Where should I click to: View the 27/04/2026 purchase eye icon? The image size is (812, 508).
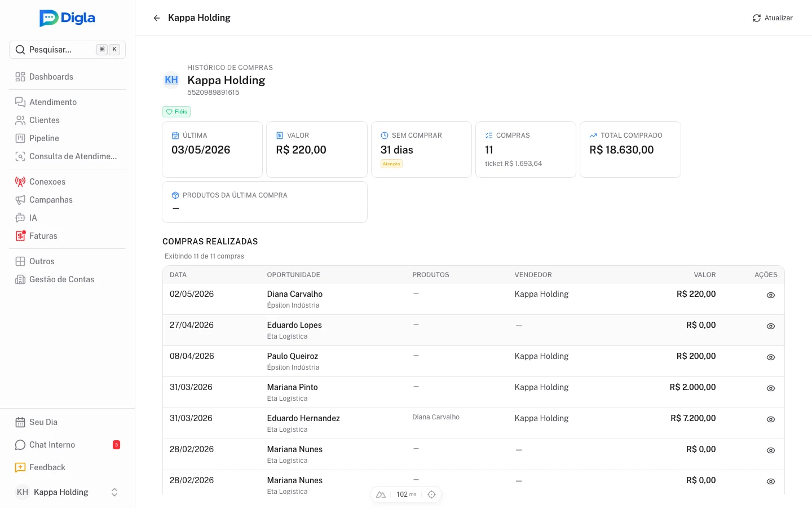(771, 326)
